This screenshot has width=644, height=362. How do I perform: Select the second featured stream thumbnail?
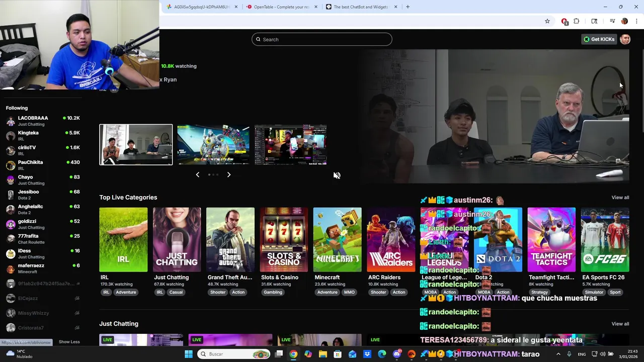point(213,145)
